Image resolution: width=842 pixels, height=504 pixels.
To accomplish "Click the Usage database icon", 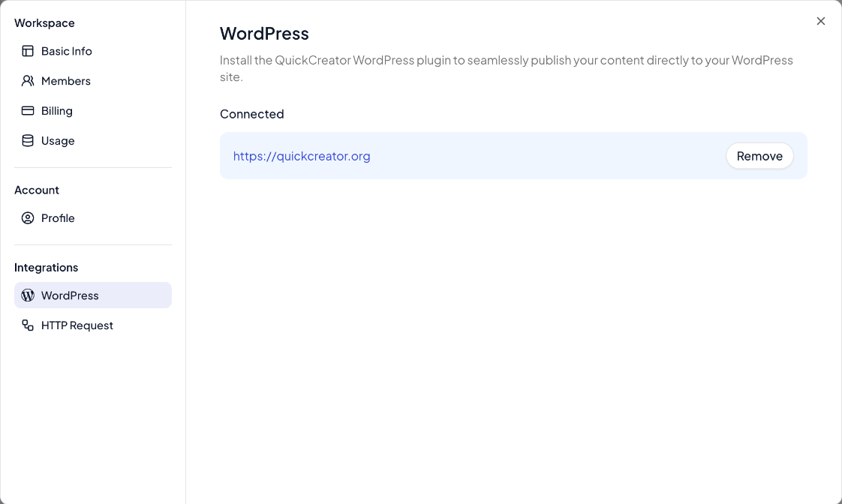I will pos(27,141).
